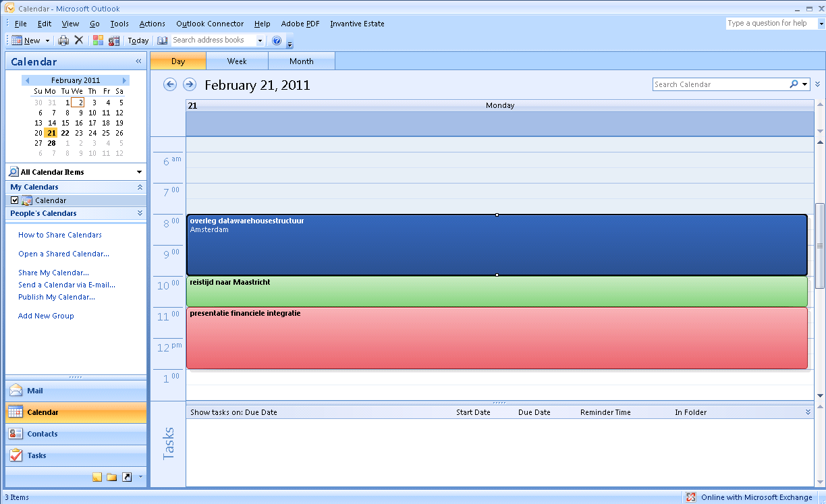The height and width of the screenshot is (504, 826).
Task: Jump to Today in the toolbar
Action: [x=138, y=40]
